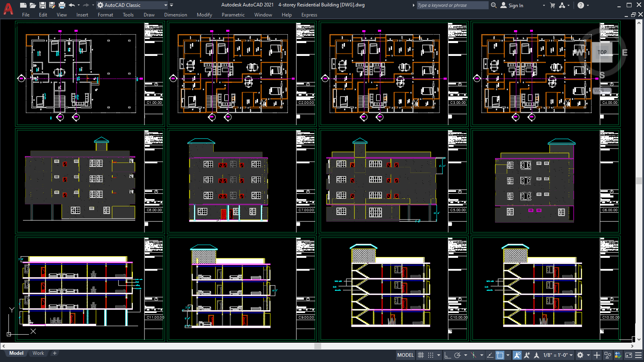644x362 pixels.
Task: Expand the Sign In dropdown arrow
Action: (x=543, y=6)
